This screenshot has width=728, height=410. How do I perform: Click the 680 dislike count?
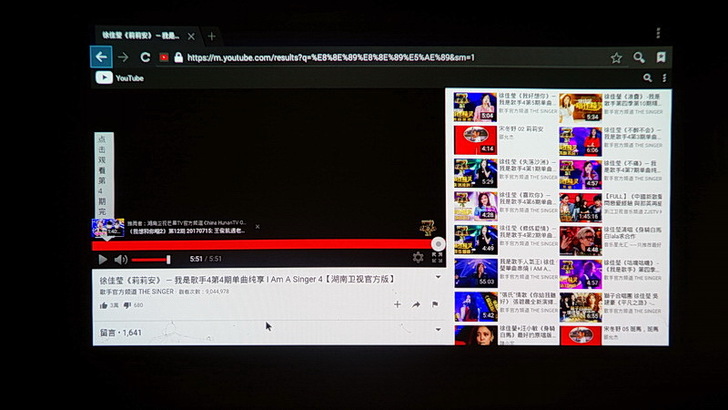coord(138,306)
